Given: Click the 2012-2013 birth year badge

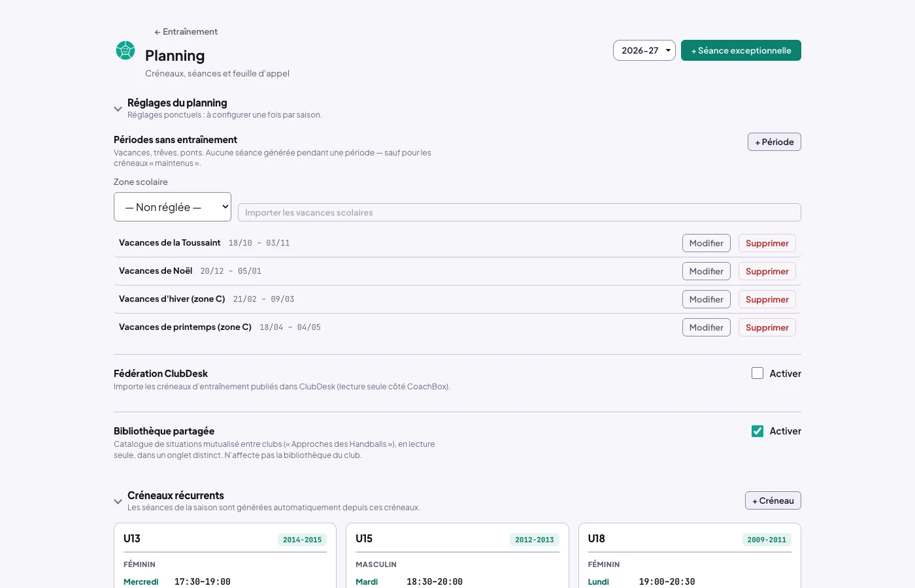Looking at the screenshot, I should pyautogui.click(x=535, y=540).
